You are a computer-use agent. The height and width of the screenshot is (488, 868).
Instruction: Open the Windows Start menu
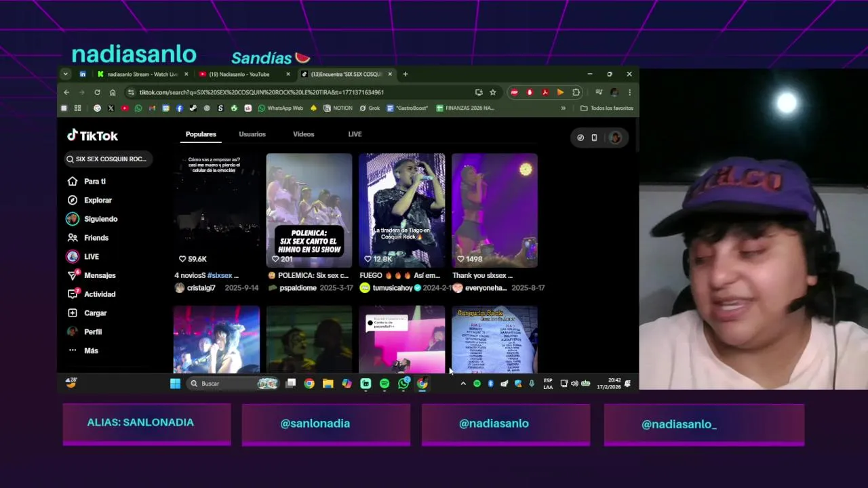175,384
